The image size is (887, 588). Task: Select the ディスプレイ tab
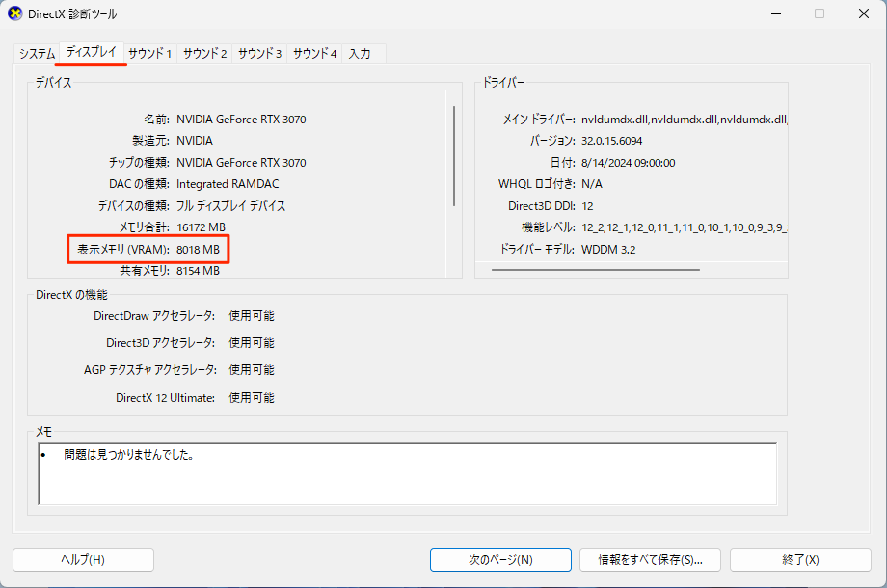coord(90,55)
